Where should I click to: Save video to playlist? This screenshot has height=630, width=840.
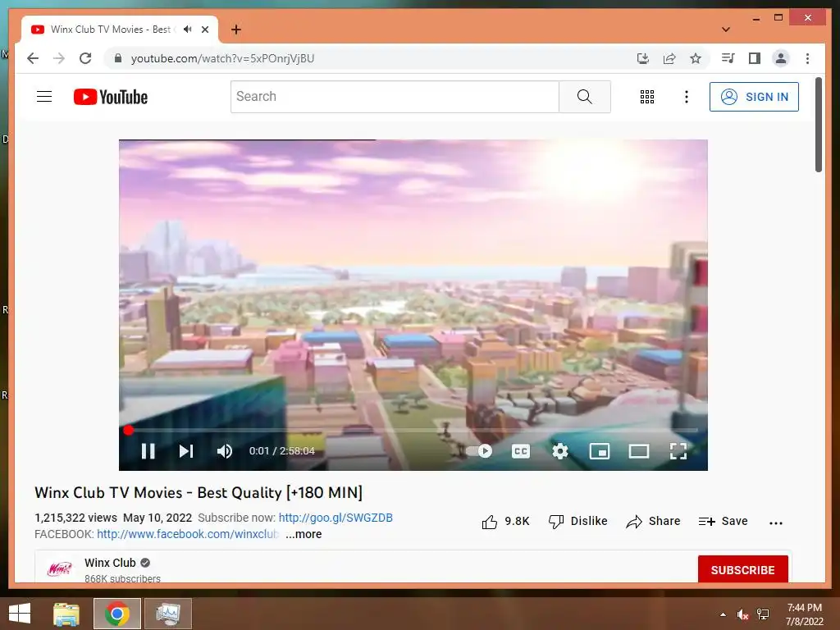[x=723, y=521]
